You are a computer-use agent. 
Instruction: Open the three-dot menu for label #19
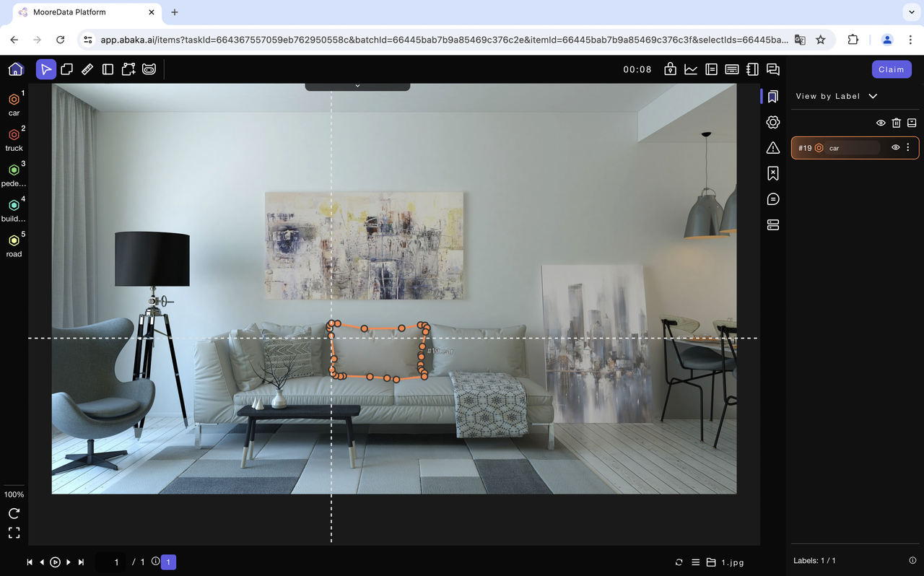click(x=908, y=147)
